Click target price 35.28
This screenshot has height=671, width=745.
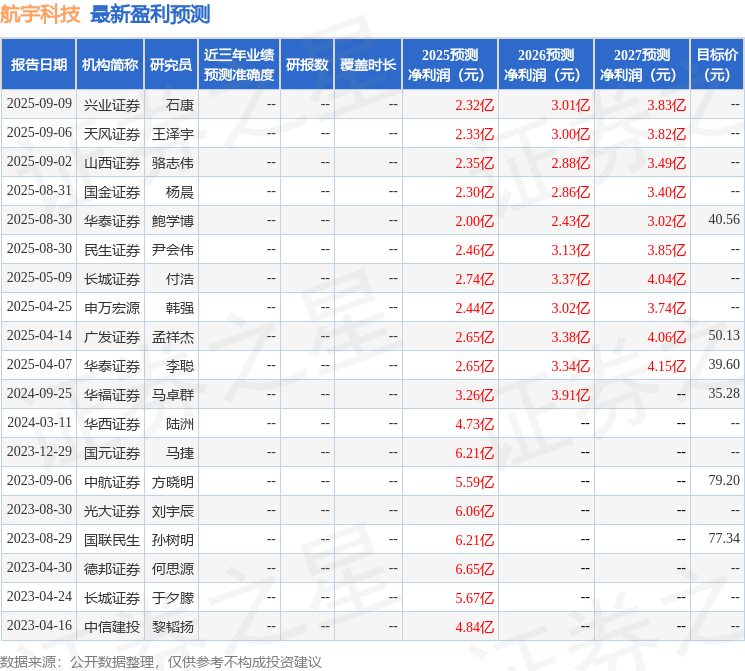[724, 393]
